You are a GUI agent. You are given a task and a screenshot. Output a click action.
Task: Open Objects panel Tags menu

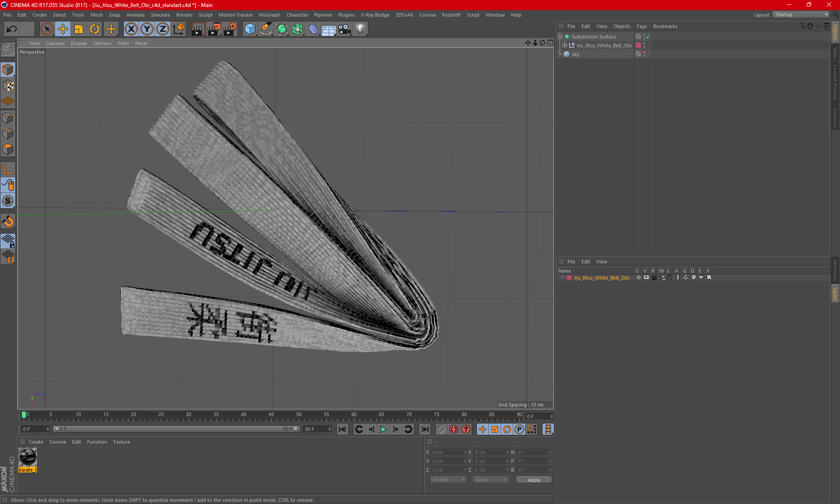point(641,26)
